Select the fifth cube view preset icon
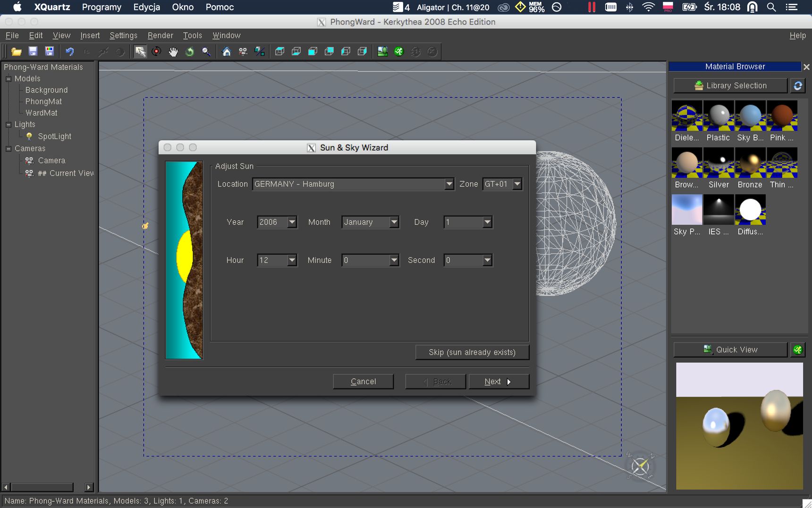This screenshot has width=812, height=508. pos(346,52)
